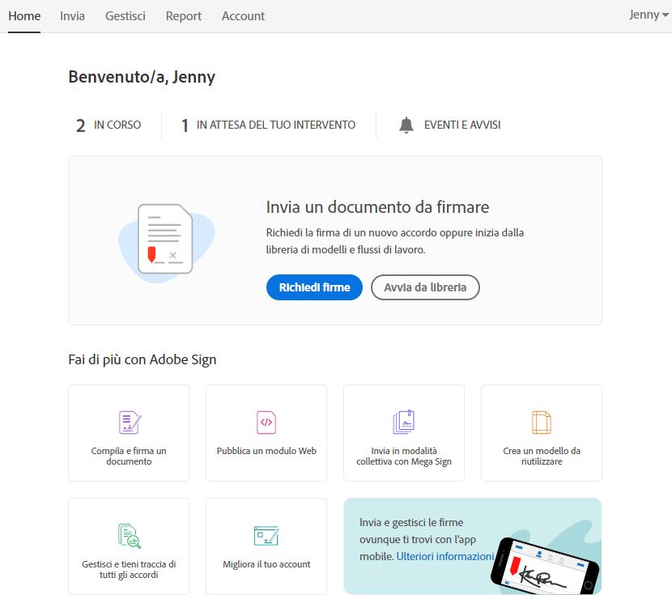Click 'Benvenuto/a, Jenny' heading
This screenshot has width=672, height=616.
[x=142, y=77]
